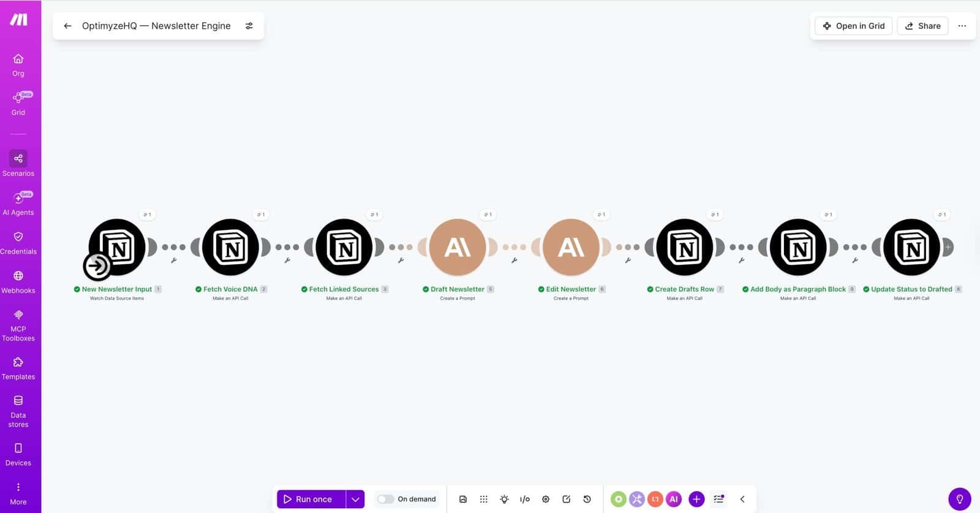This screenshot has width=980, height=513.
Task: Open the notes icon
Action: tap(567, 499)
